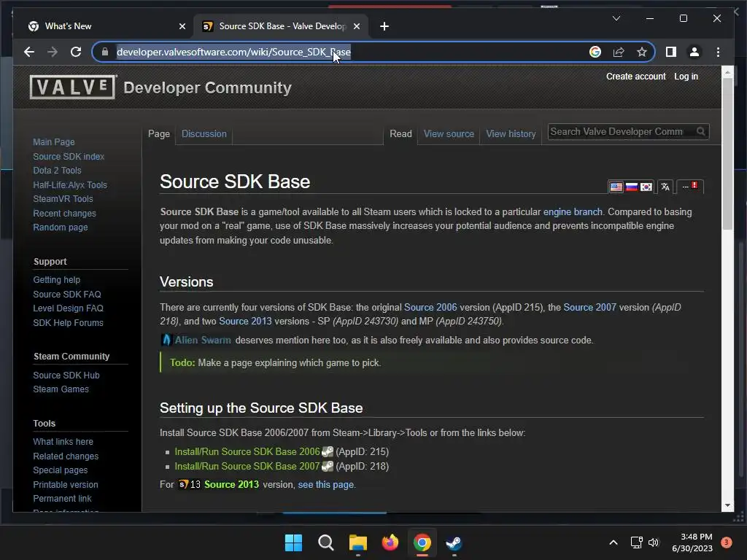Image resolution: width=747 pixels, height=560 pixels.
Task: Open Source SDK index link
Action: (x=69, y=156)
